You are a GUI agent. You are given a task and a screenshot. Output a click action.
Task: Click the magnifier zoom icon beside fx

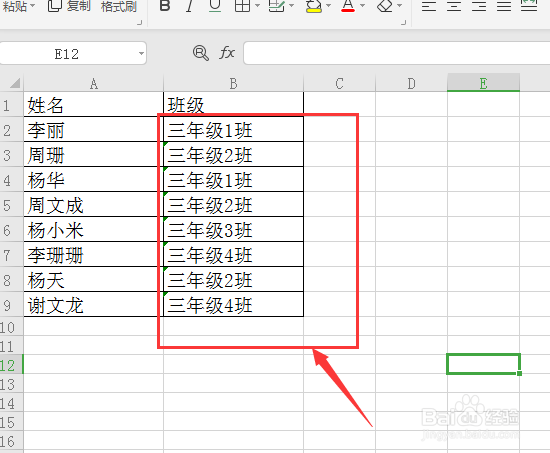tap(201, 53)
